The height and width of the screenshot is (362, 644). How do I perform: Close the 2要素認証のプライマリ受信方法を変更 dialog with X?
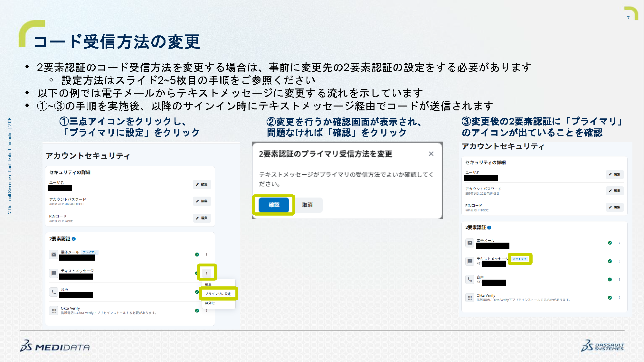[431, 154]
